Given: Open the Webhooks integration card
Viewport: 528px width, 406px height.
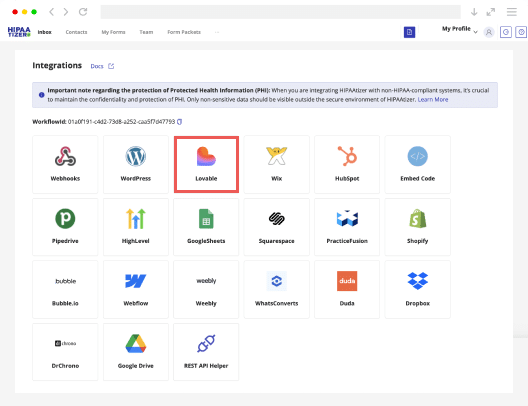Looking at the screenshot, I should [65, 164].
